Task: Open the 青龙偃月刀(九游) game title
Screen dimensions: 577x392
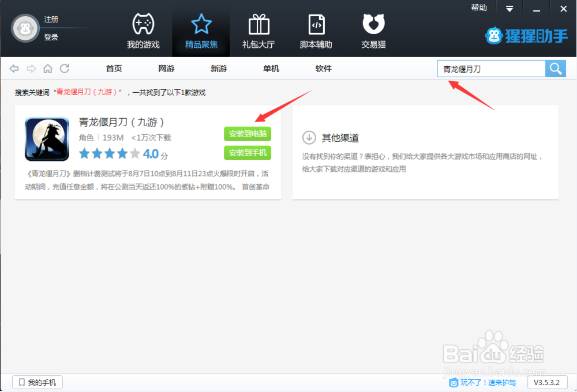Action: click(x=121, y=122)
